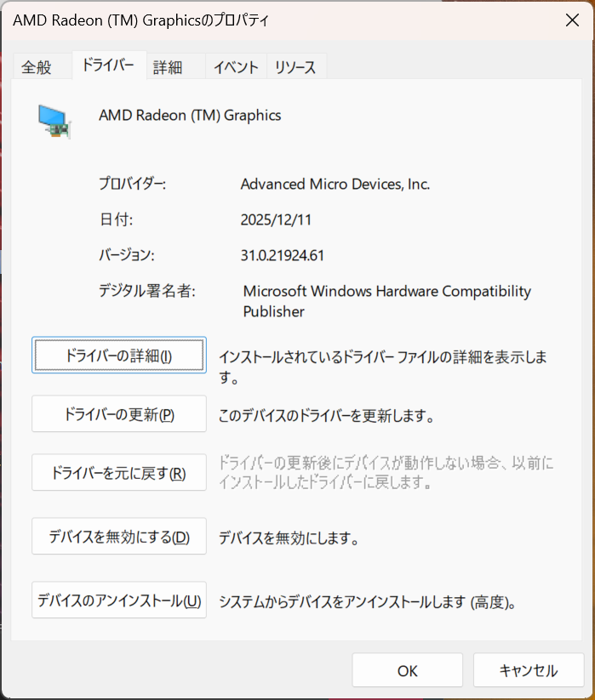This screenshot has height=700, width=595.
Task: Click the driver version 31.0.21924.61 text
Action: [283, 255]
